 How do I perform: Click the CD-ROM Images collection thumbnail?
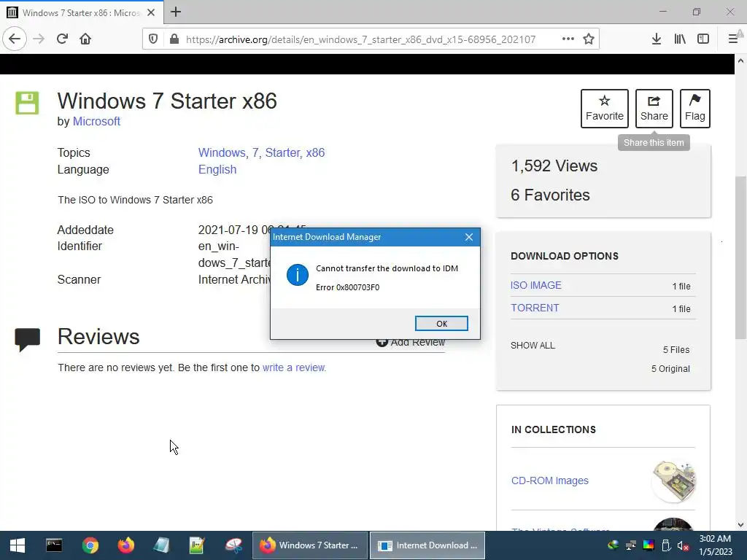tap(673, 481)
